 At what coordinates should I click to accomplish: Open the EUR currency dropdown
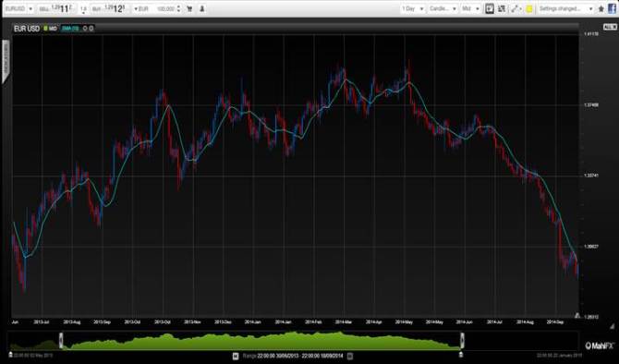tap(141, 8)
